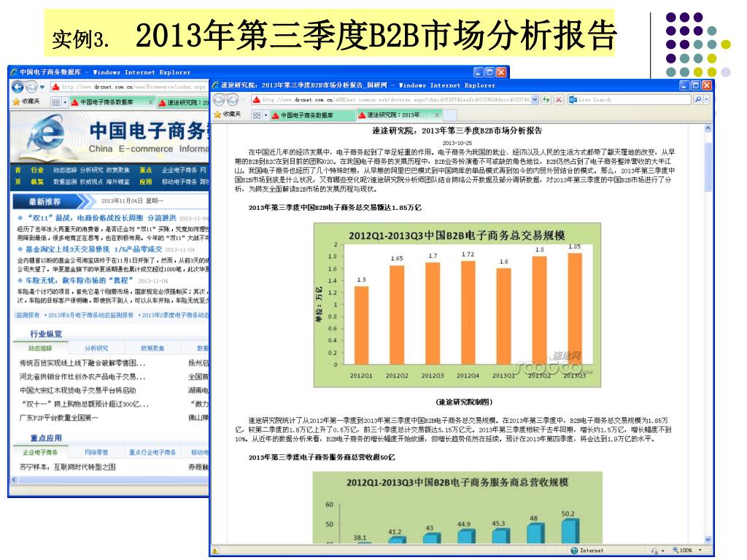Screen dimensions: 747x560
Task: Click the front window address bar
Action: [395, 99]
